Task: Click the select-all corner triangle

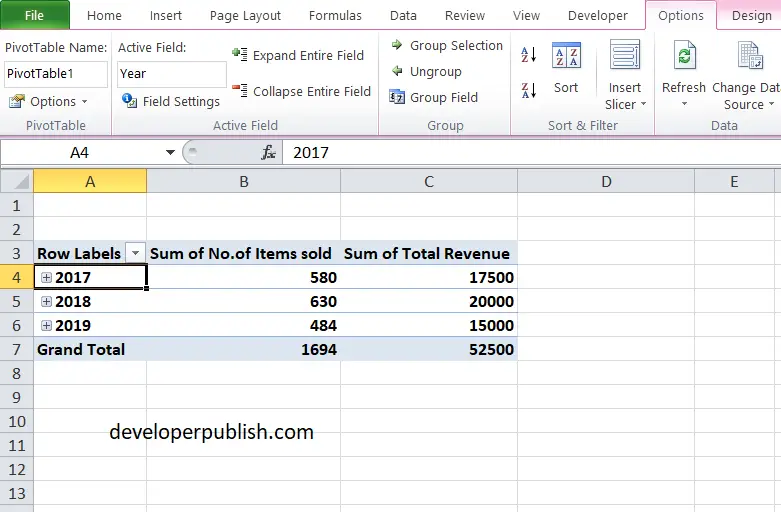Action: tap(21, 183)
